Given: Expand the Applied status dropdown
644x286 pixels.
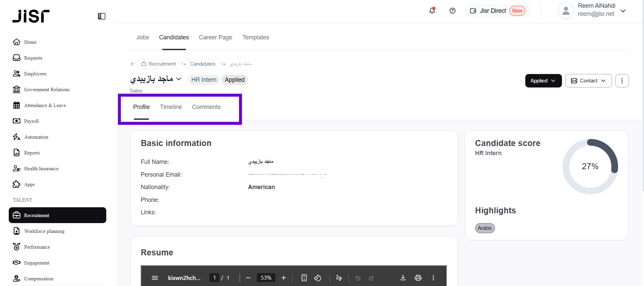Looking at the screenshot, I should (x=543, y=81).
